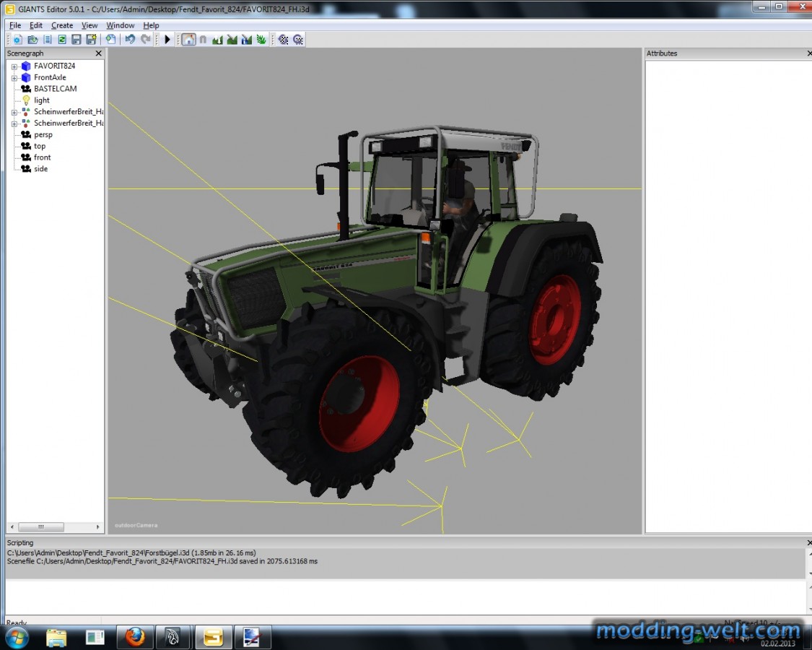
Task: Select the light node
Action: pos(41,100)
